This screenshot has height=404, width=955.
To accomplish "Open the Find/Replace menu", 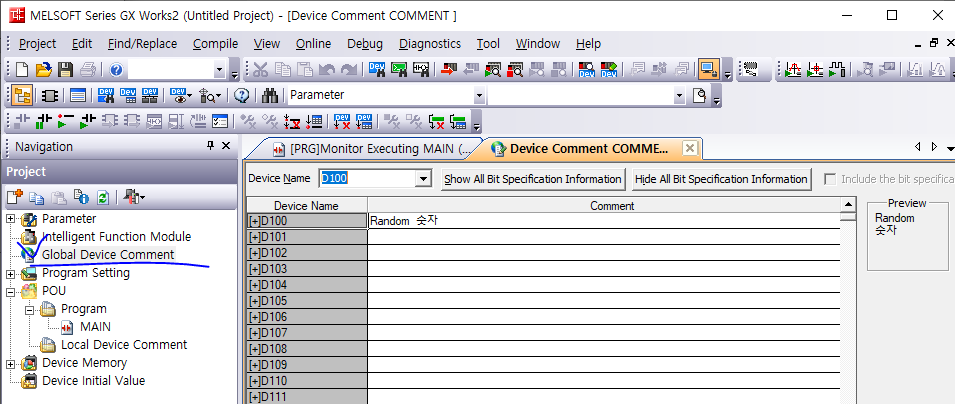I will click(143, 44).
